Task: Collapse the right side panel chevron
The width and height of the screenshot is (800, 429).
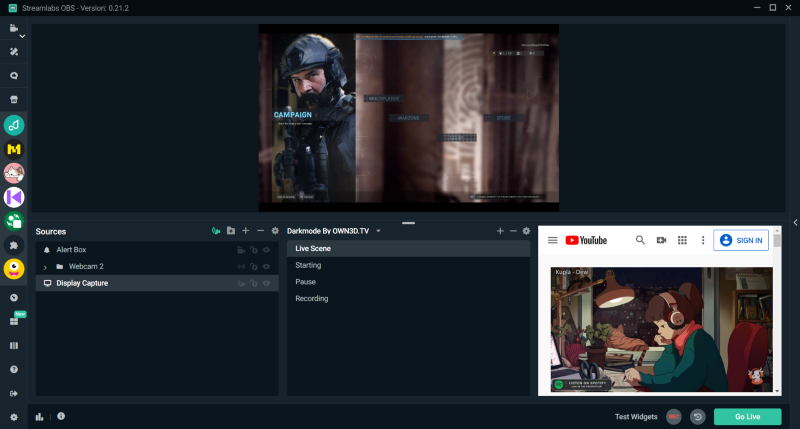Action: point(795,222)
